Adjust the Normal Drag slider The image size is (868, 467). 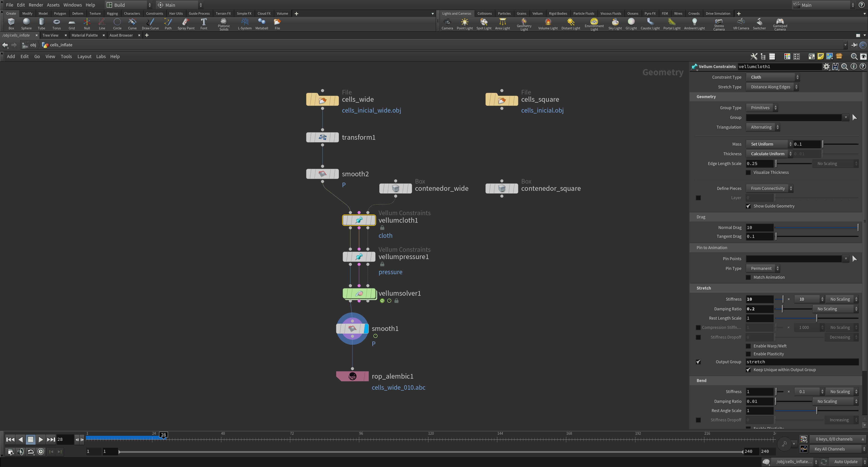816,228
